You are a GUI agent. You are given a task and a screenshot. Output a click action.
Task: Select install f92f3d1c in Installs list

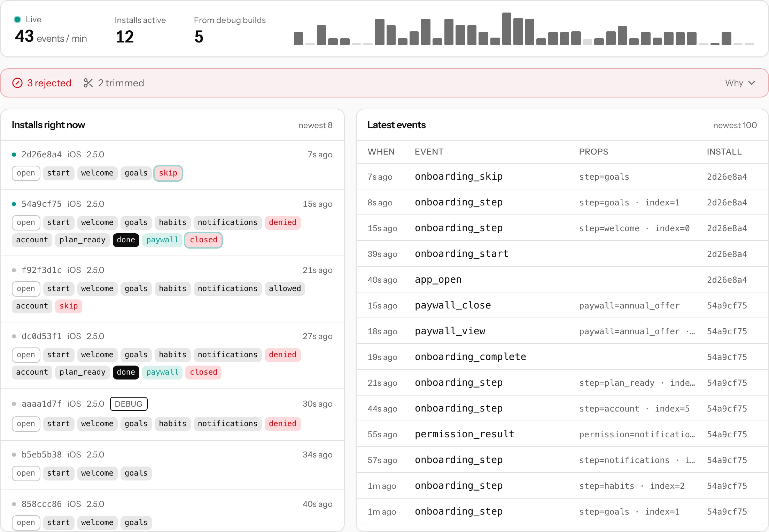(x=172, y=289)
